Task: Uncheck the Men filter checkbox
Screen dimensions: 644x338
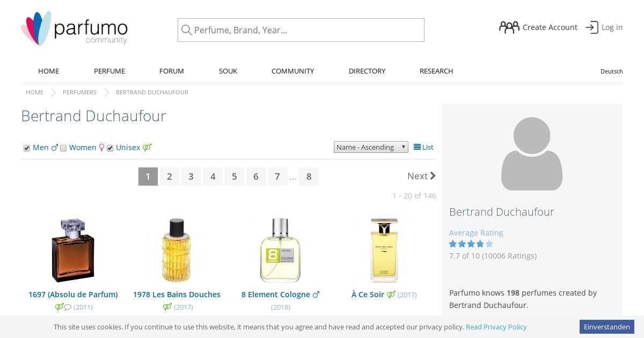Action: 27,148
